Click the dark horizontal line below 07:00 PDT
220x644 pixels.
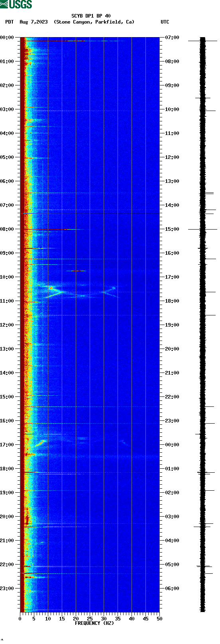(92, 214)
